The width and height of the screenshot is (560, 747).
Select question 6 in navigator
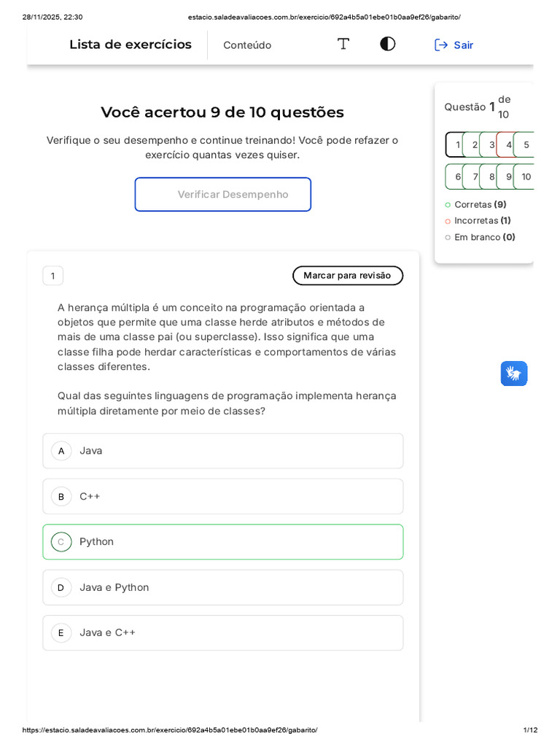pyautogui.click(x=456, y=177)
